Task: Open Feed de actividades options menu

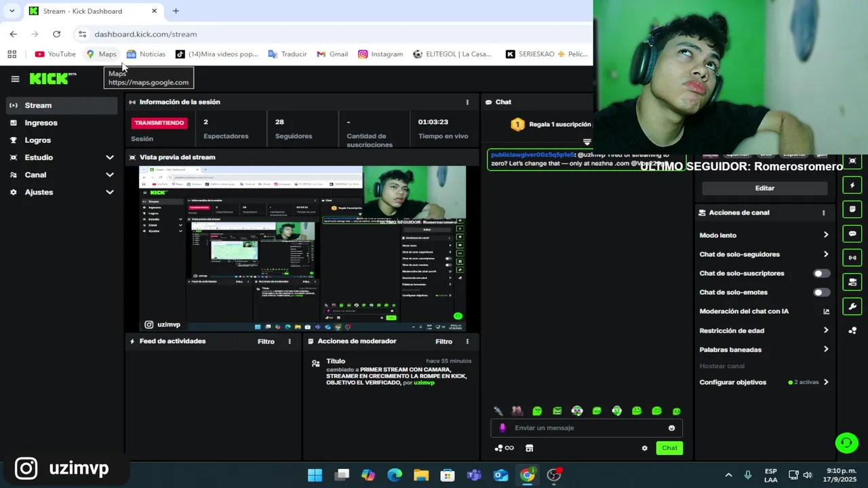Action: 290,342
